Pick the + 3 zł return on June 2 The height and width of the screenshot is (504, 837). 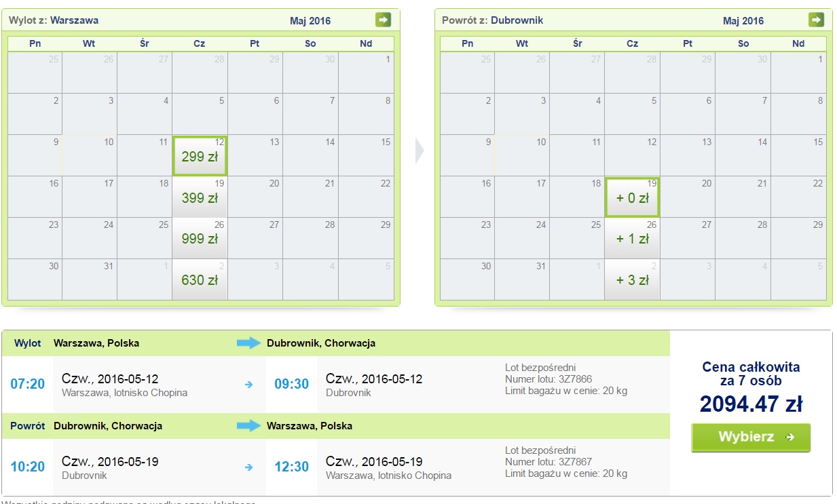click(632, 279)
